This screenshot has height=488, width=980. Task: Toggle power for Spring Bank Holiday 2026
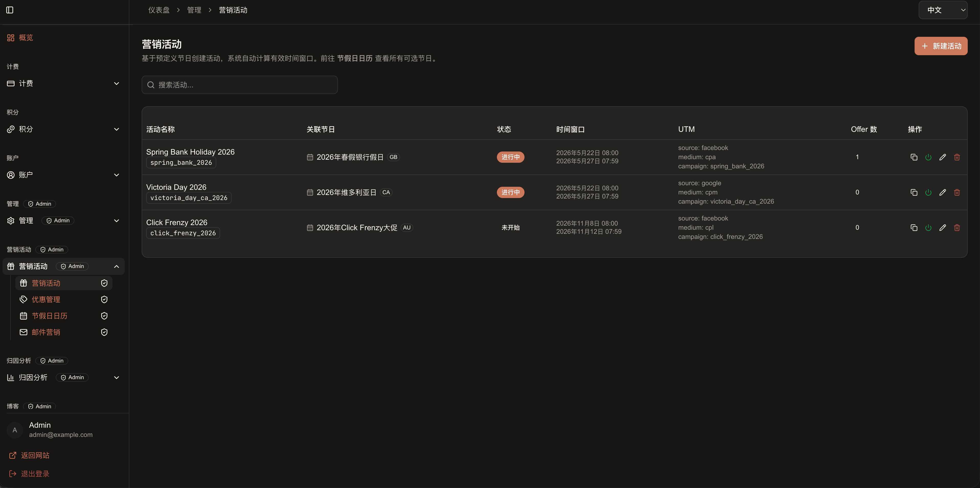point(928,157)
